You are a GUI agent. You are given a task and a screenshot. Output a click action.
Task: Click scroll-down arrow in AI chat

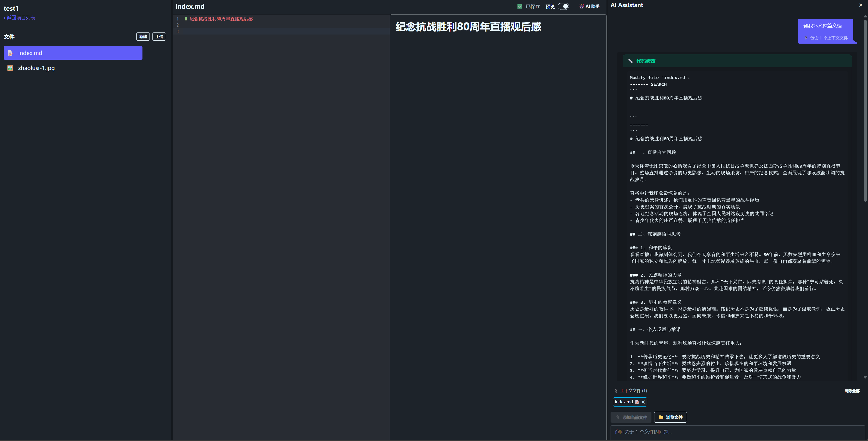tap(865, 377)
